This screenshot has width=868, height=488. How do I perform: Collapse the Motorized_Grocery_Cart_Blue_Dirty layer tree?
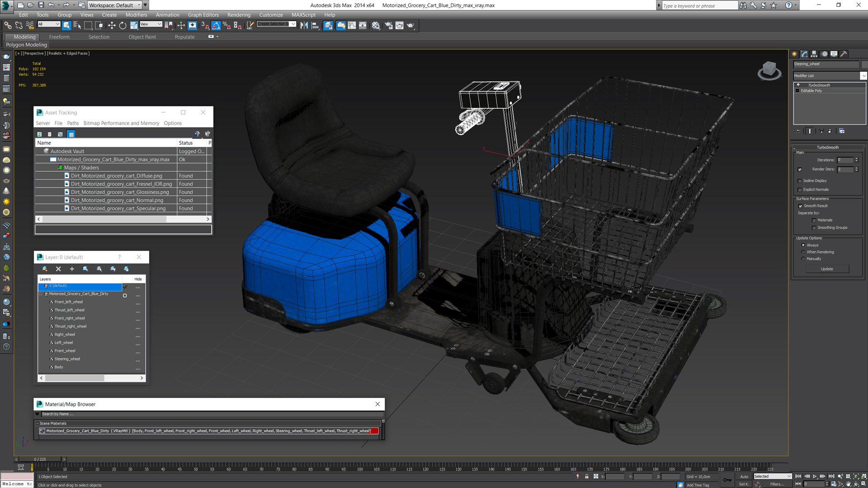click(41, 294)
